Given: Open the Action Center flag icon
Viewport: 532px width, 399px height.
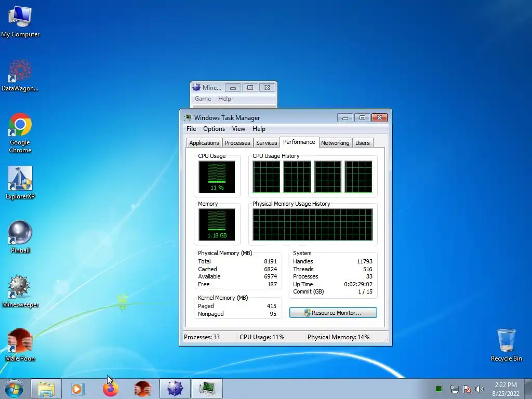Looking at the screenshot, I should point(467,389).
